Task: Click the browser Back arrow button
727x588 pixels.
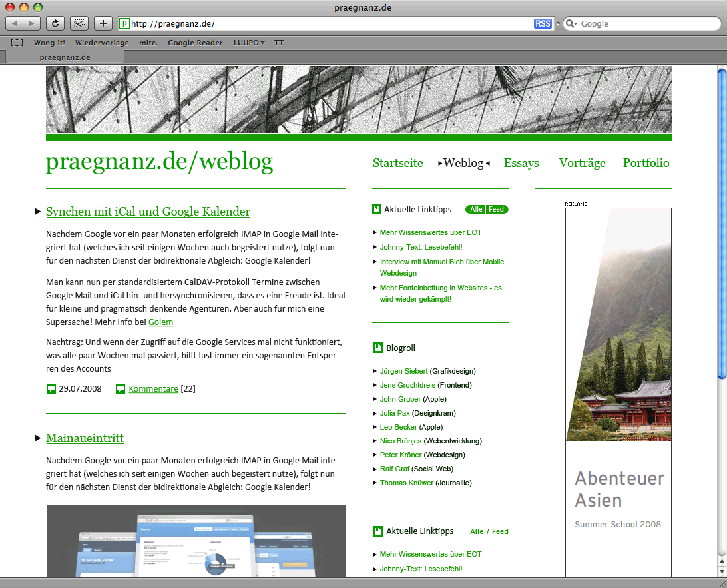Action: click(14, 23)
